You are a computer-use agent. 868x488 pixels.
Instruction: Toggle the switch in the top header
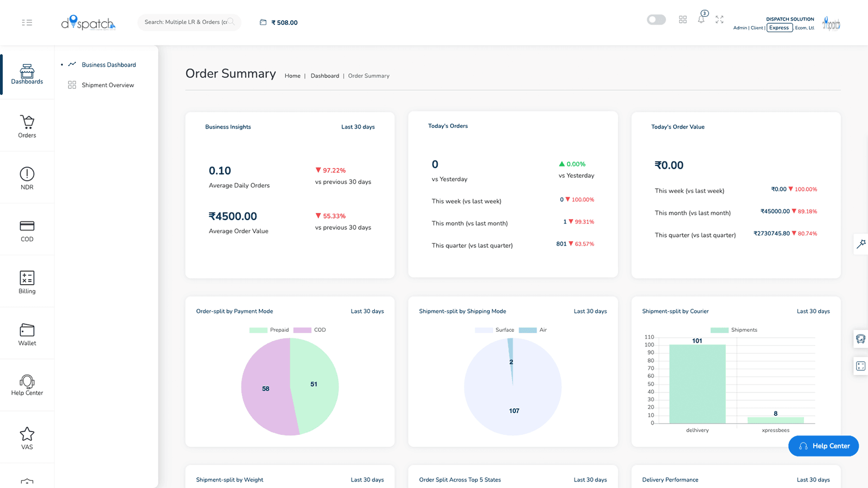(x=656, y=20)
